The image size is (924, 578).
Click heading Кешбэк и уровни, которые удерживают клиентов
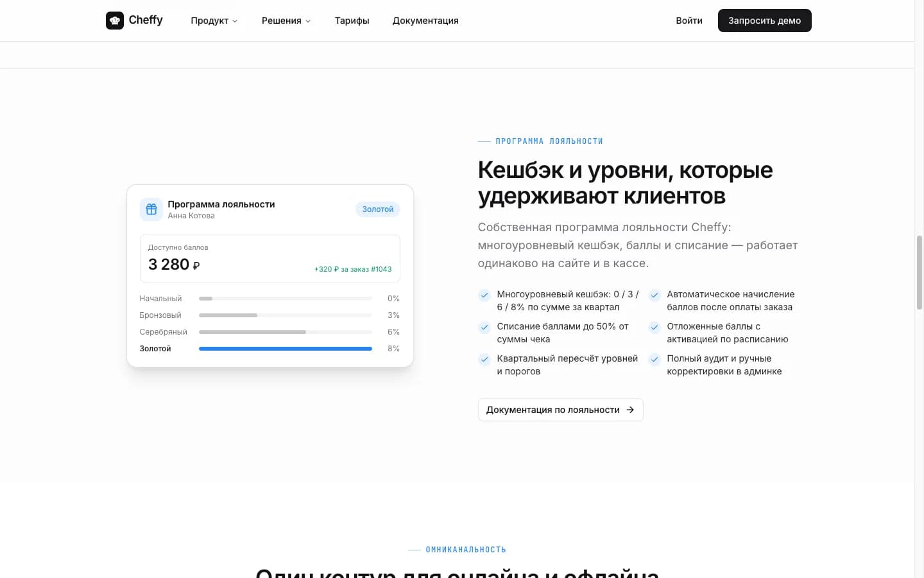(x=626, y=182)
